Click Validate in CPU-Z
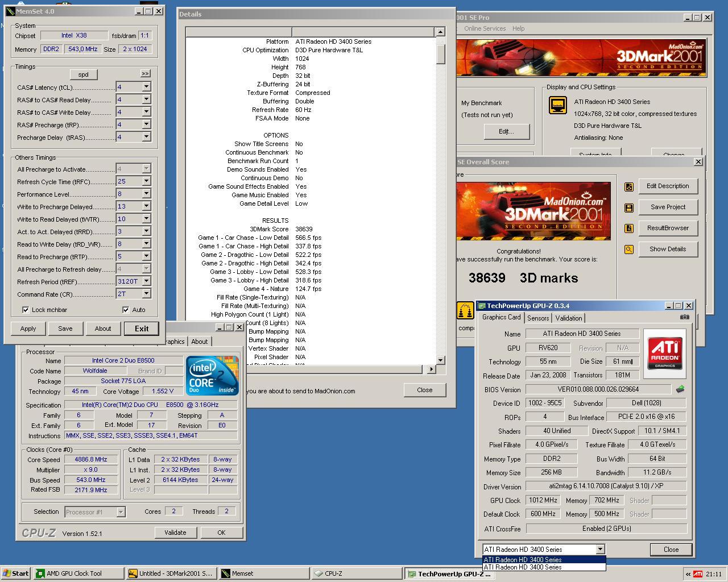Image resolution: width=728 pixels, height=582 pixels. [x=175, y=533]
